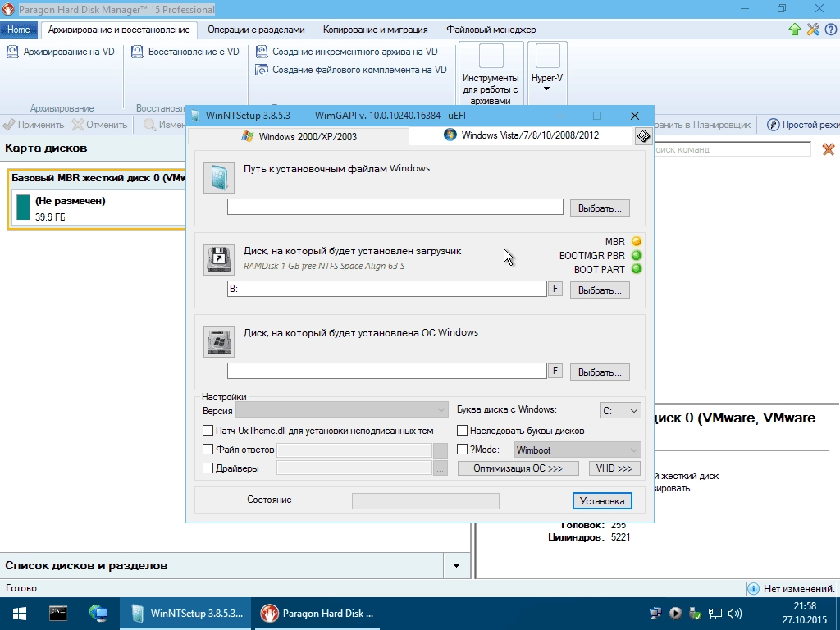Open the Wimboot mode dropdown
This screenshot has width=840, height=630.
[x=577, y=450]
